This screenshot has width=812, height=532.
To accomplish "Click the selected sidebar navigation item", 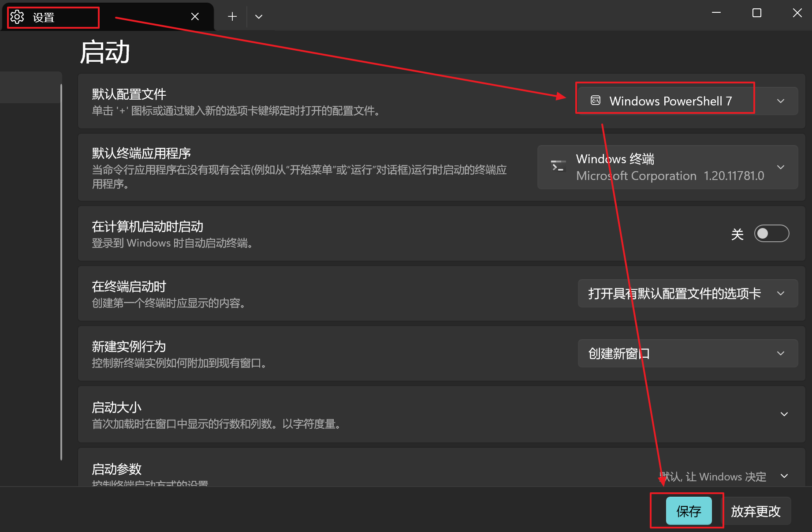I will click(30, 87).
